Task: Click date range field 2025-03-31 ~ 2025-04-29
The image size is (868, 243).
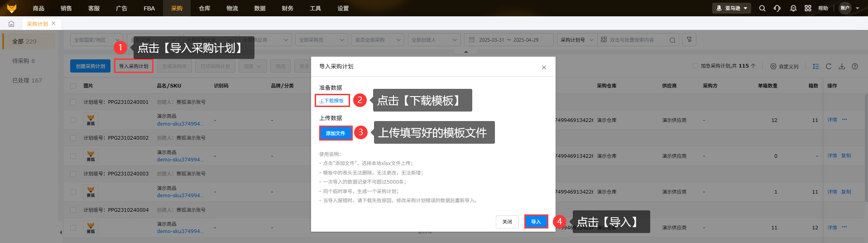Action: pos(508,40)
